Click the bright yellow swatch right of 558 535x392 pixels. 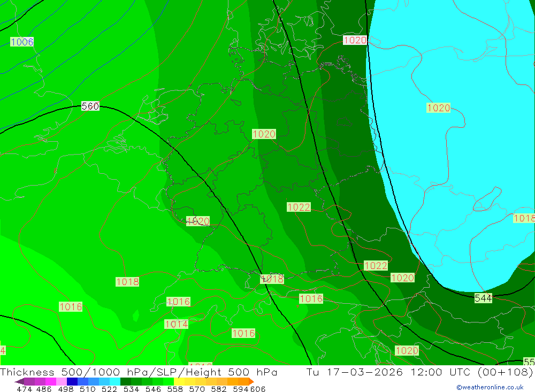click(x=179, y=381)
